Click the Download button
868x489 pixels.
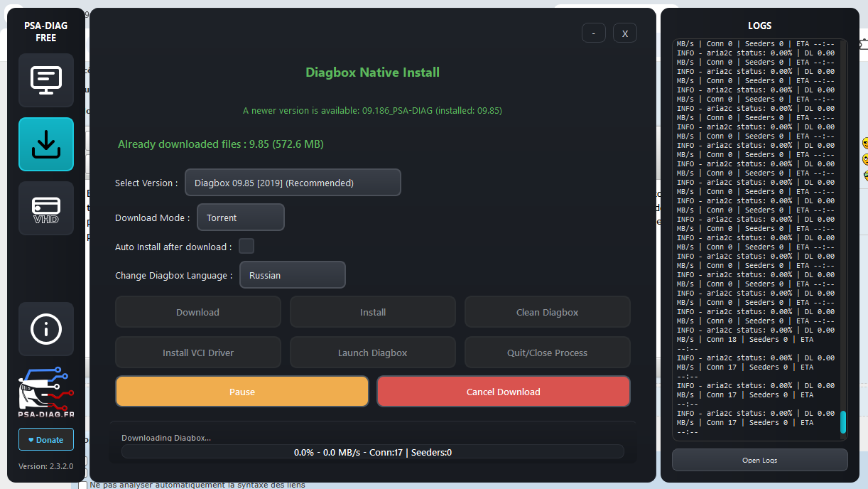(x=198, y=312)
